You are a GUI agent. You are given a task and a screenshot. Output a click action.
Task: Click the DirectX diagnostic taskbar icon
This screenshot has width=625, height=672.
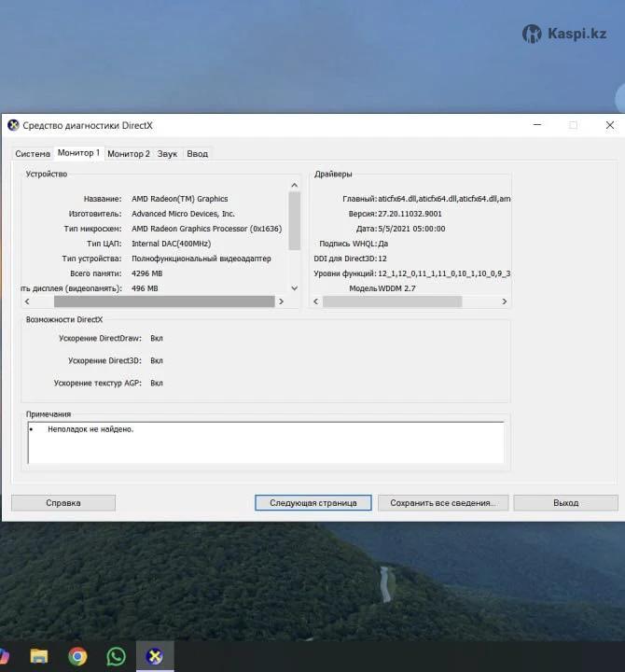pos(155,656)
